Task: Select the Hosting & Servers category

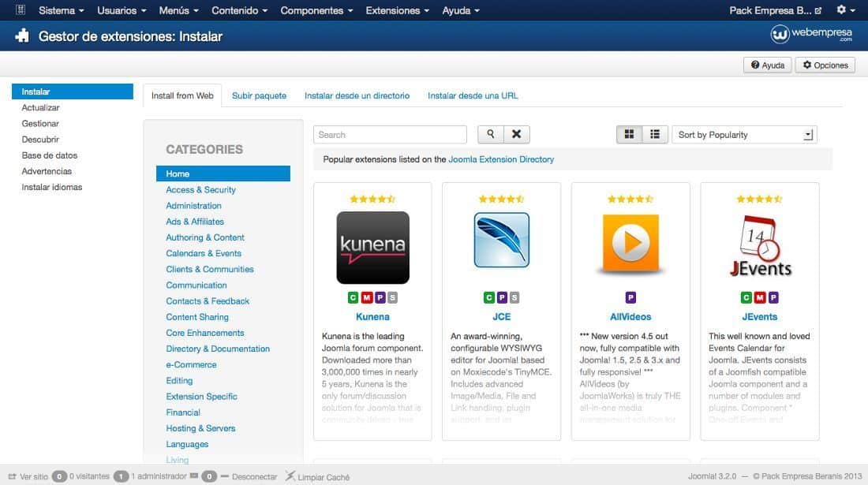Action: (200, 428)
